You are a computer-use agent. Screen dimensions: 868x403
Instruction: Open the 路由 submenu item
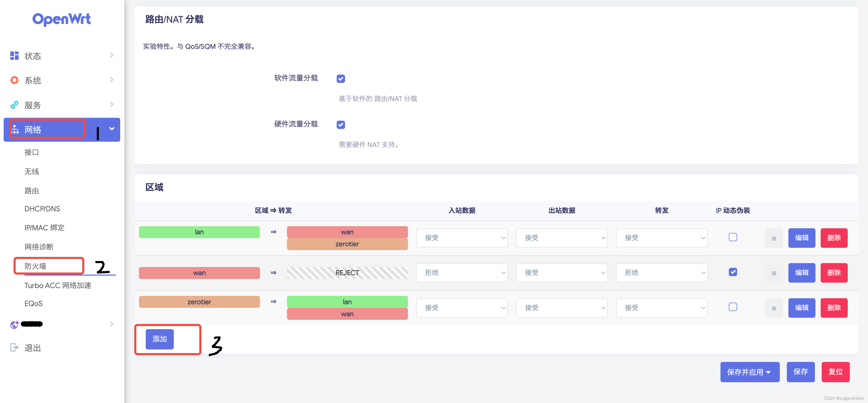pyautogui.click(x=32, y=191)
